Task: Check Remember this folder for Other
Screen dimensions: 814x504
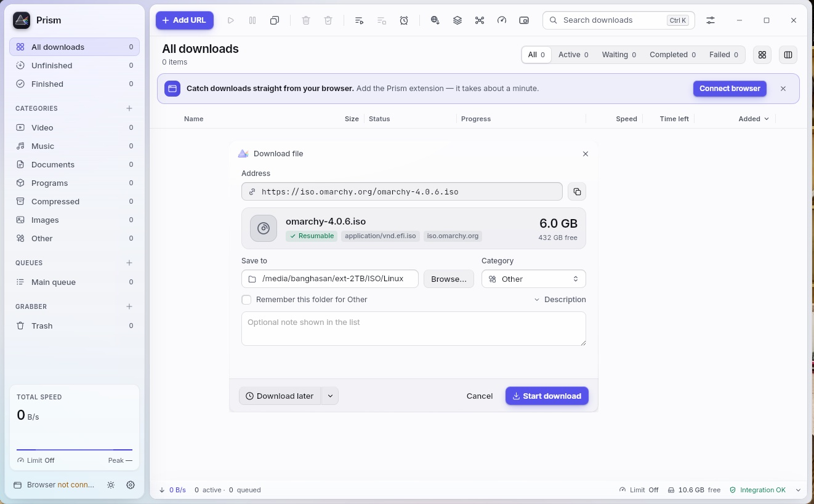Action: [x=246, y=300]
